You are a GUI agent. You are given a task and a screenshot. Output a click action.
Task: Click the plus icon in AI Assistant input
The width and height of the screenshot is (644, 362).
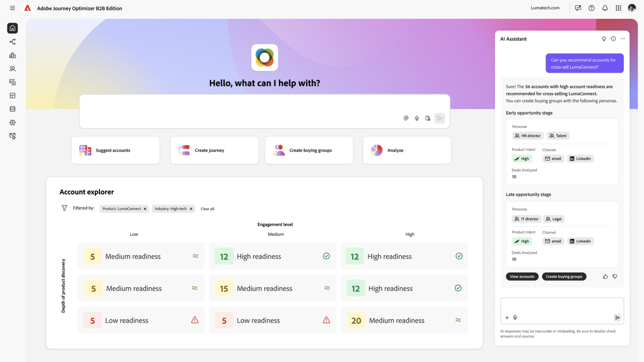click(x=507, y=318)
